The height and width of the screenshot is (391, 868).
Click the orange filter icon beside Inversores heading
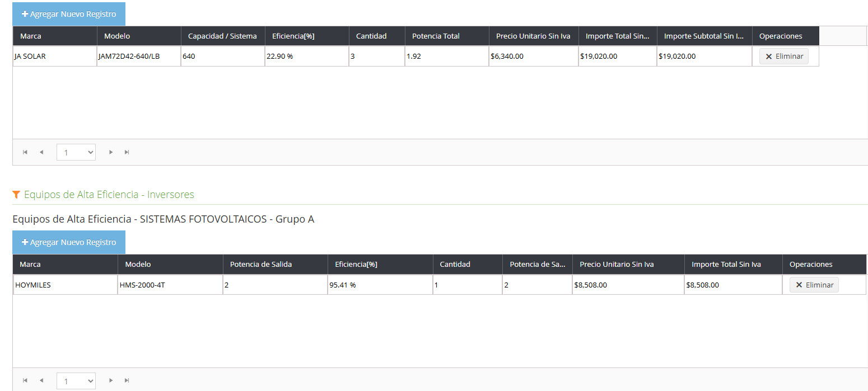pos(16,195)
